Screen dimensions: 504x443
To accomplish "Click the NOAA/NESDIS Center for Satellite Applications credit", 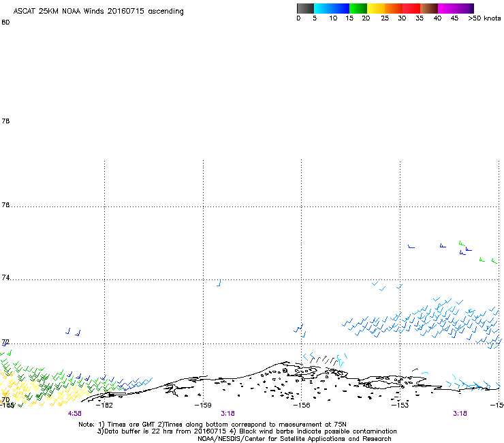I will pyautogui.click(x=294, y=439).
